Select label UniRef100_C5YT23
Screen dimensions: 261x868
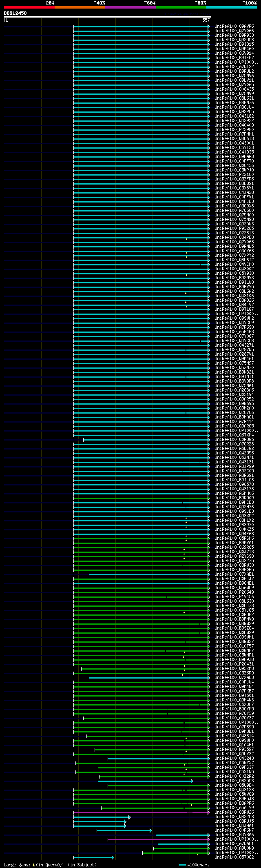(x=234, y=147)
